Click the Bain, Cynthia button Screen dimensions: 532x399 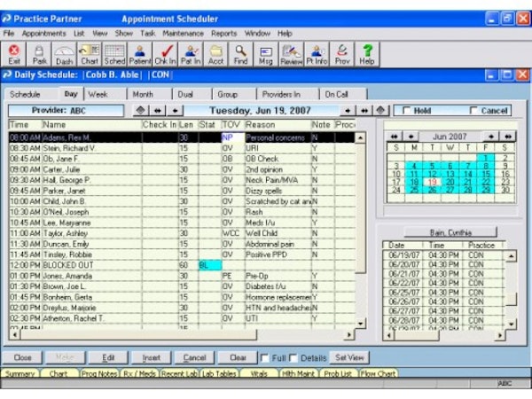[x=450, y=232]
